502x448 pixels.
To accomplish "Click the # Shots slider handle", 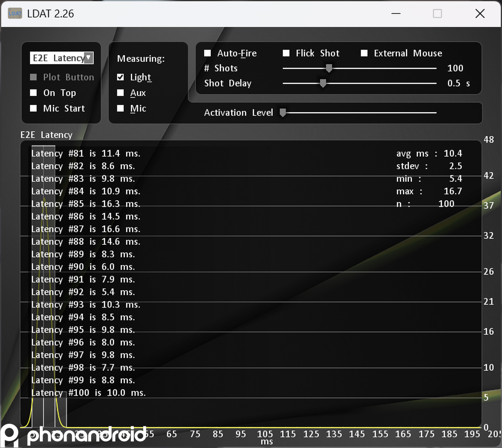I will tap(329, 68).
